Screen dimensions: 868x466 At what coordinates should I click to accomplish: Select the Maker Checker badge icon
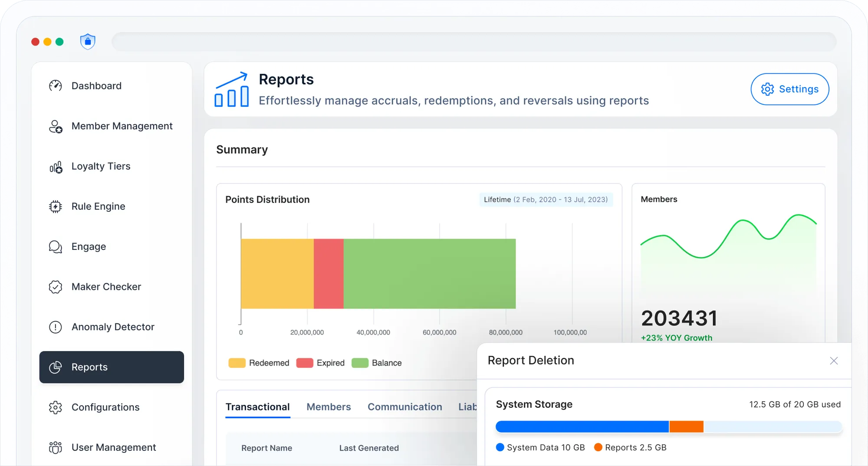[x=56, y=286]
